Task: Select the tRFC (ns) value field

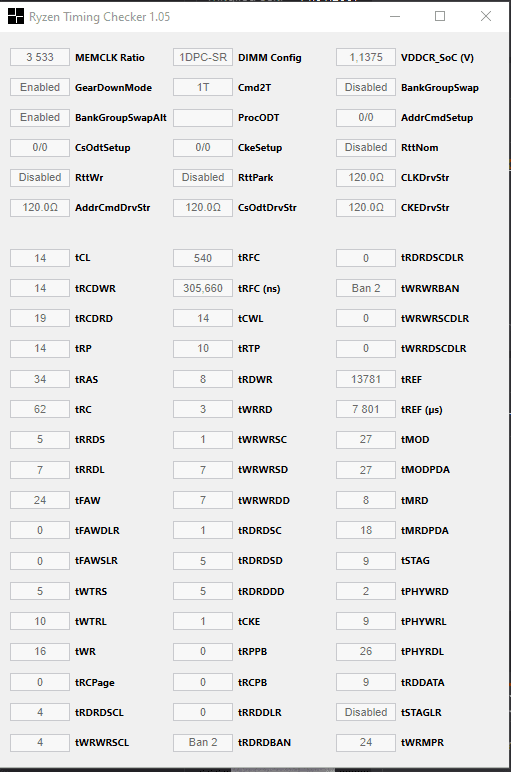Action: click(x=203, y=288)
